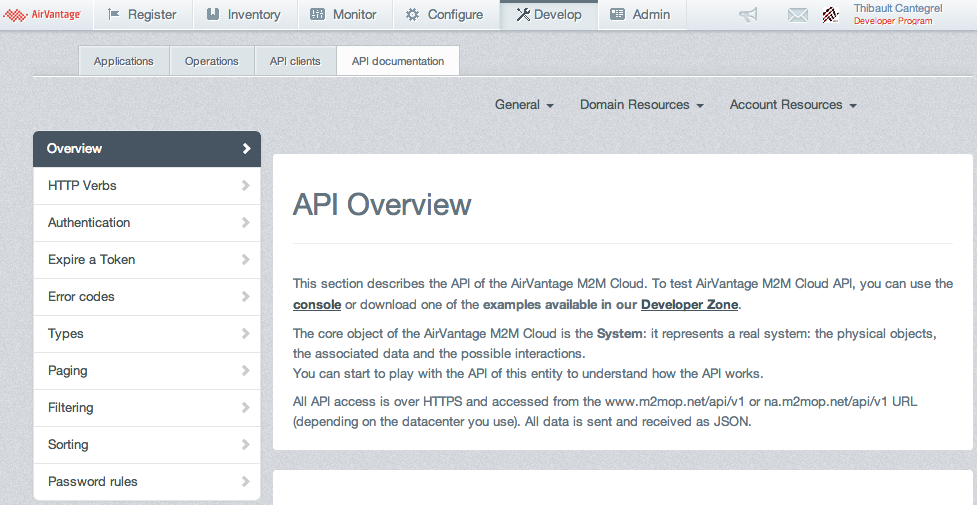The width and height of the screenshot is (977, 505).
Task: Open Expire a Token section
Action: (147, 259)
